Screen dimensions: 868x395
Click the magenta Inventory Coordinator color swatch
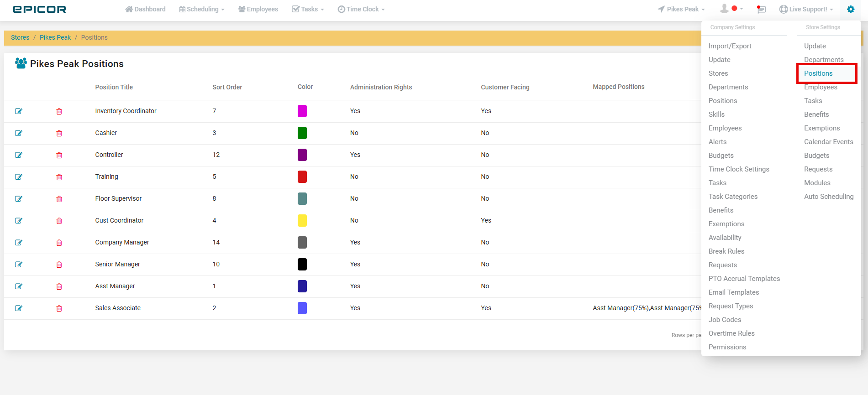click(302, 111)
